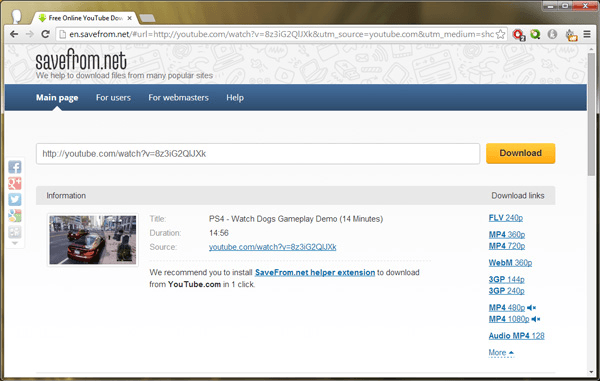Image resolution: width=600 pixels, height=381 pixels.
Task: Open the Help menu item
Action: 235,98
